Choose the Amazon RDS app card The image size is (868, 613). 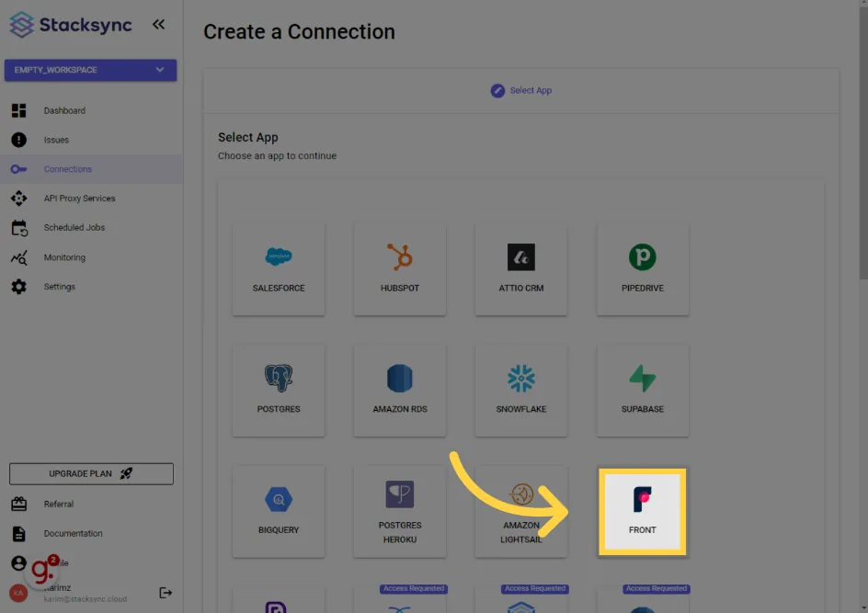pyautogui.click(x=400, y=391)
